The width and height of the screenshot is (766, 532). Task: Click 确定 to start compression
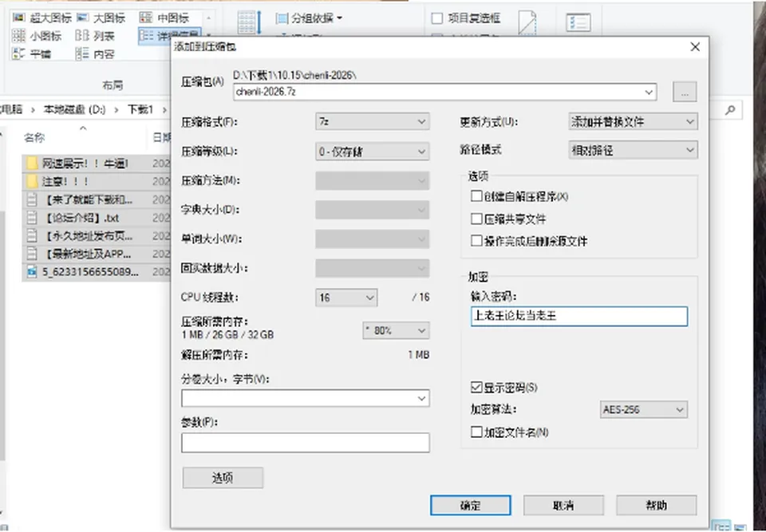pyautogui.click(x=471, y=505)
